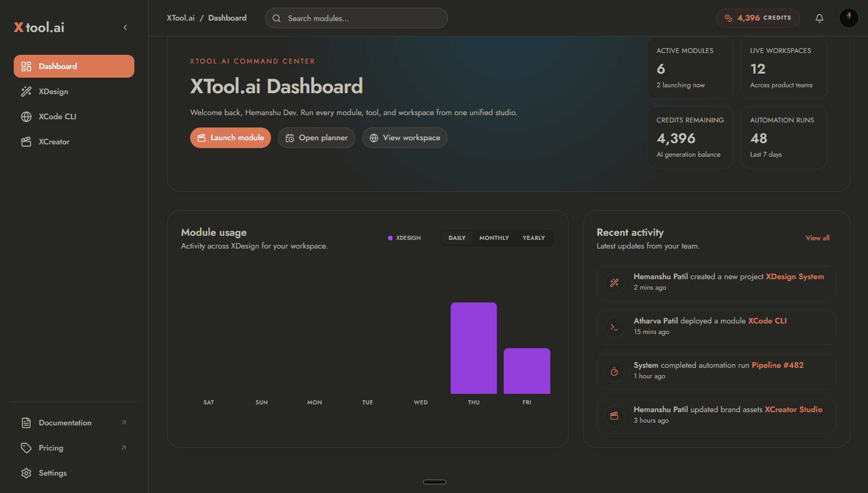
Task: Click the notification bell icon
Action: coord(819,18)
